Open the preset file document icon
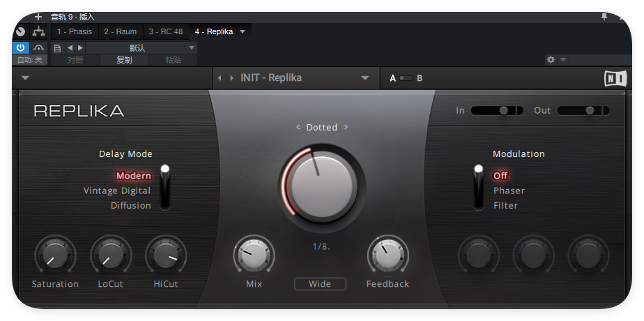 (x=57, y=48)
